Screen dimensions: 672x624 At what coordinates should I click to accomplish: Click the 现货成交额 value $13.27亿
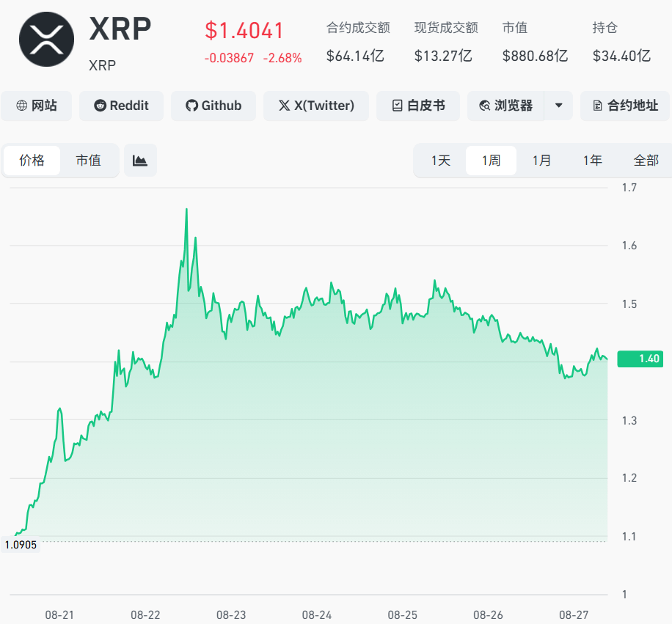(443, 56)
